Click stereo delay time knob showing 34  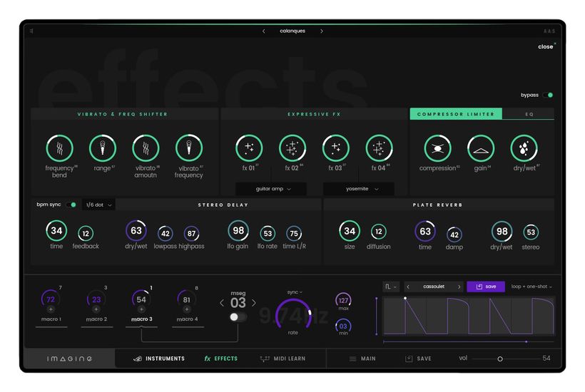(56, 231)
